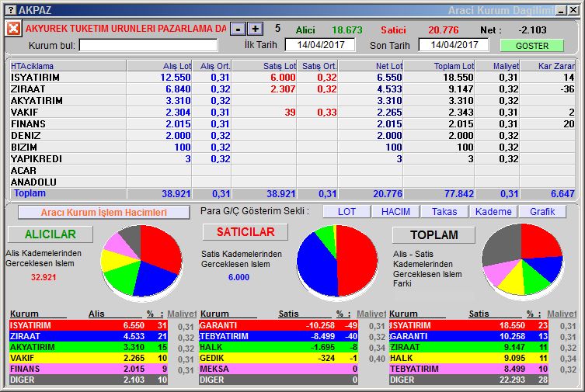The width and height of the screenshot is (585, 392).
Task: Select the DENIZ row in top table
Action: click(292, 136)
